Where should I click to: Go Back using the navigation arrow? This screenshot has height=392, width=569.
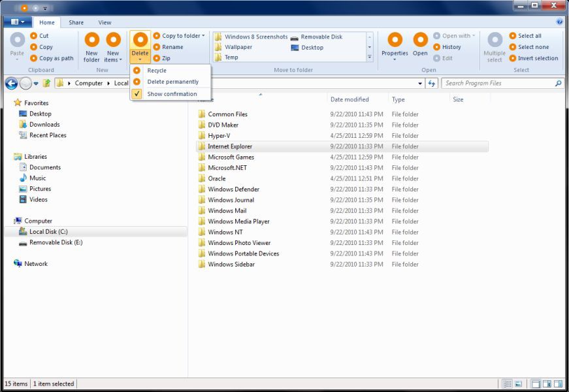coord(12,84)
